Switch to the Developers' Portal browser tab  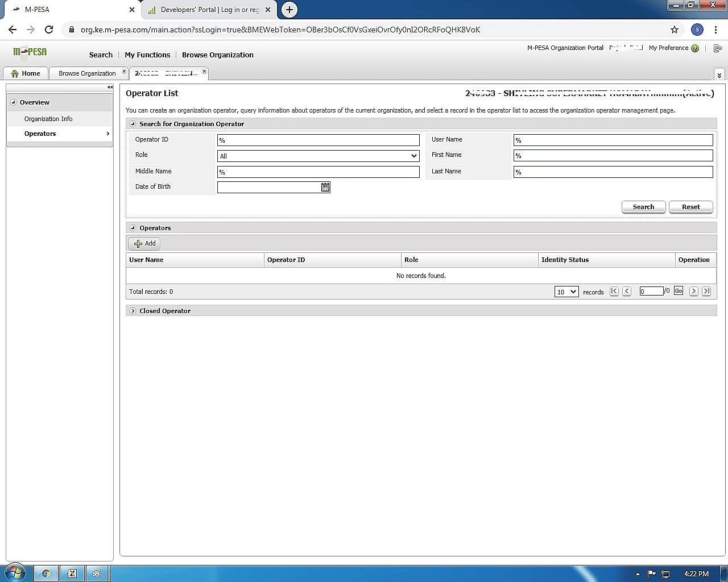pyautogui.click(x=209, y=10)
